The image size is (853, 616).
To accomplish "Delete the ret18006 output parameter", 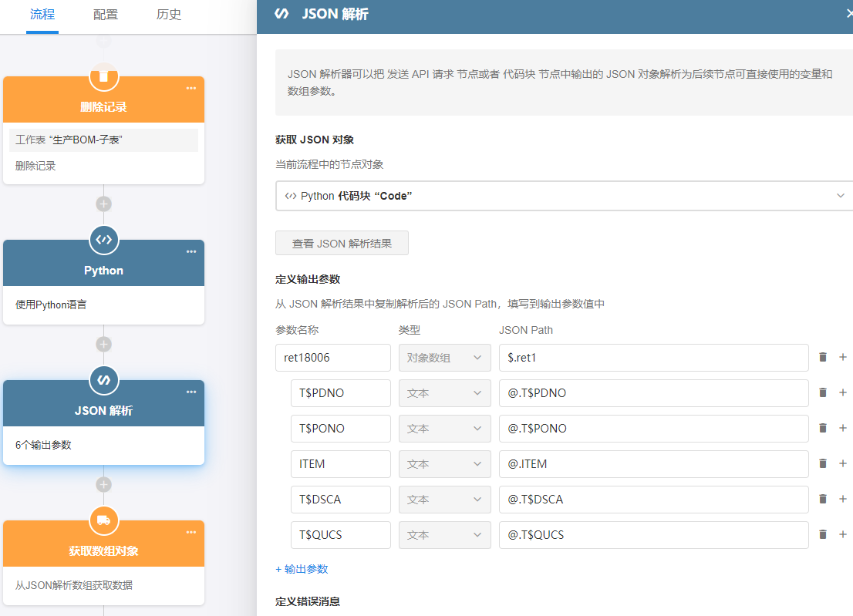I will pos(822,358).
